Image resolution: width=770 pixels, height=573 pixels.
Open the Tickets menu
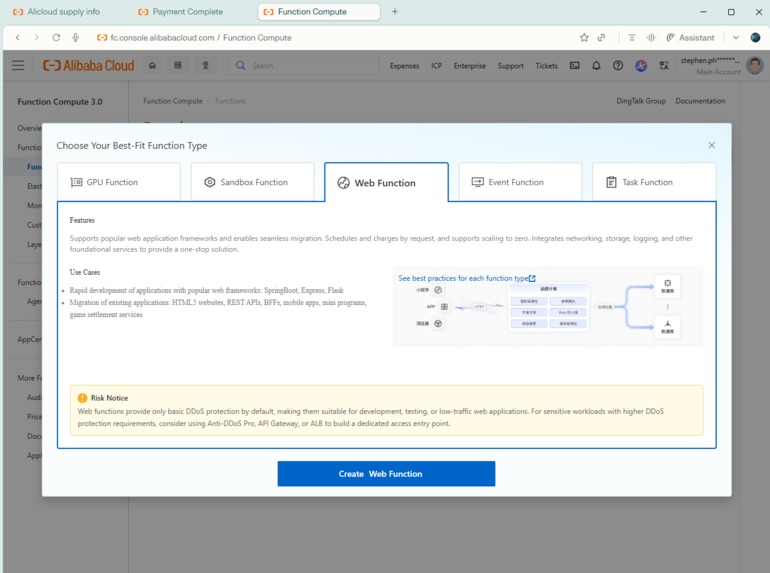[x=547, y=66]
